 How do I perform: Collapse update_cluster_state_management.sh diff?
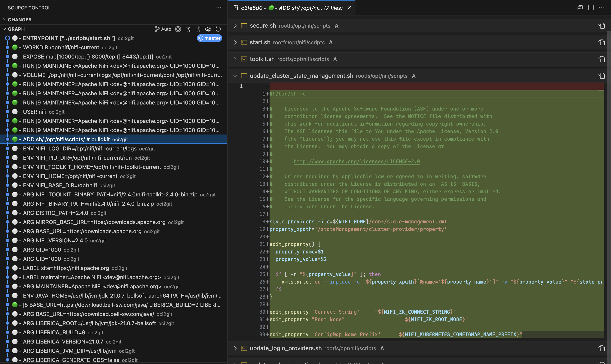click(x=235, y=76)
